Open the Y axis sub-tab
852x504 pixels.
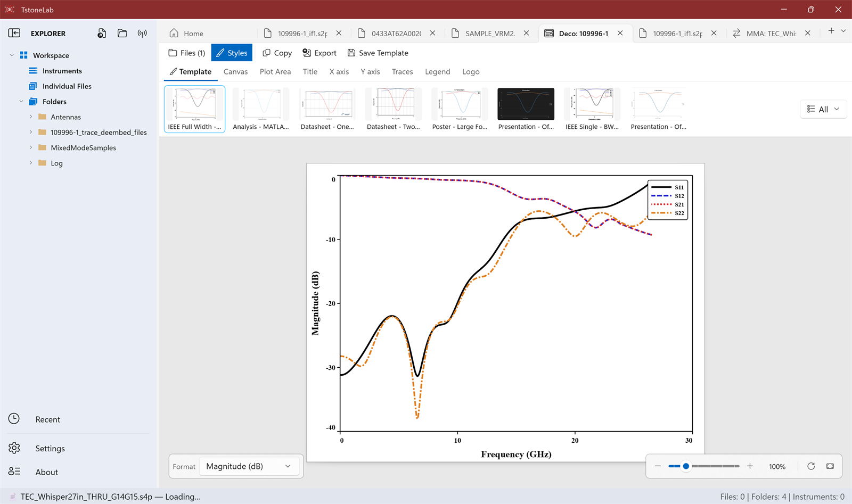pyautogui.click(x=370, y=71)
